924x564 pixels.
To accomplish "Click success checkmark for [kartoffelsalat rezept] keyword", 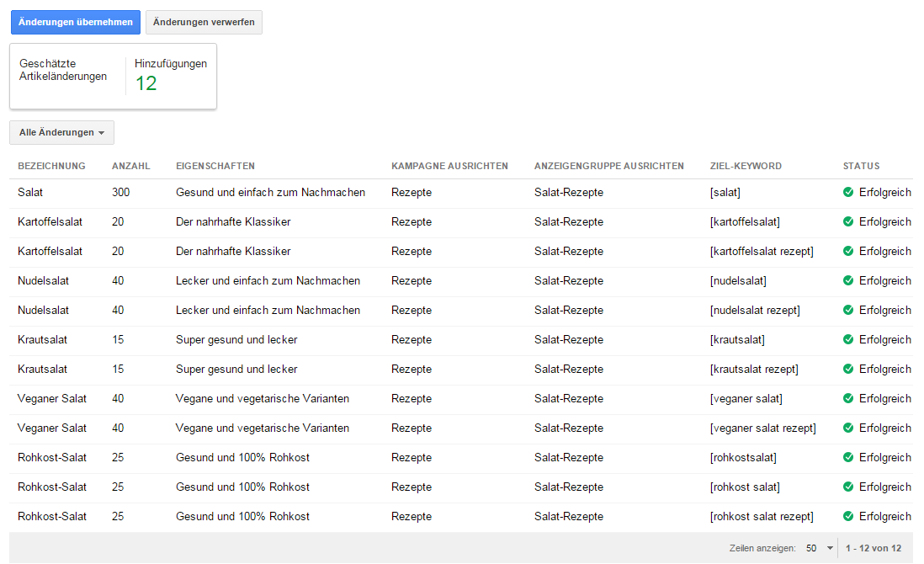I will [848, 252].
